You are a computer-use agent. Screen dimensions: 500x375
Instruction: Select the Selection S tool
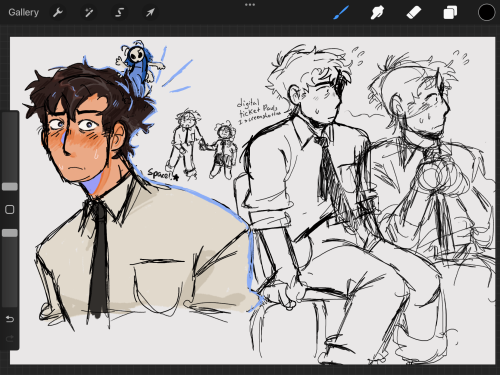point(119,13)
